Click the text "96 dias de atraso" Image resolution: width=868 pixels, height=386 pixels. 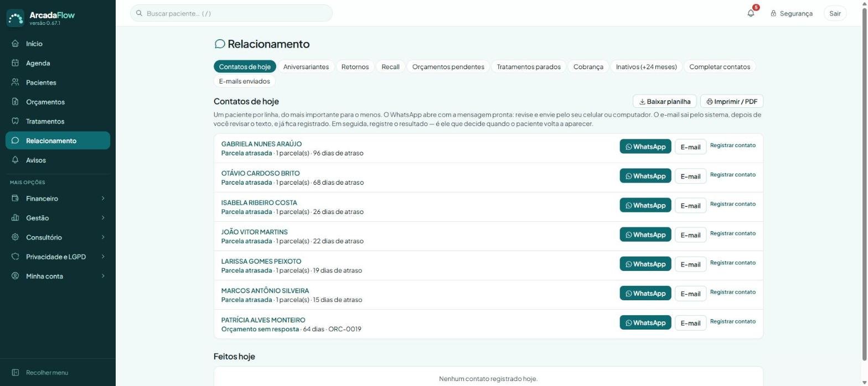[338, 153]
